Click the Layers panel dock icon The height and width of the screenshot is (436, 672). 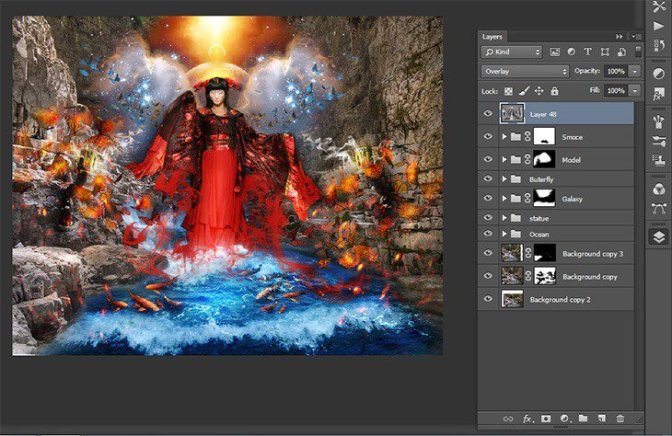click(x=659, y=237)
